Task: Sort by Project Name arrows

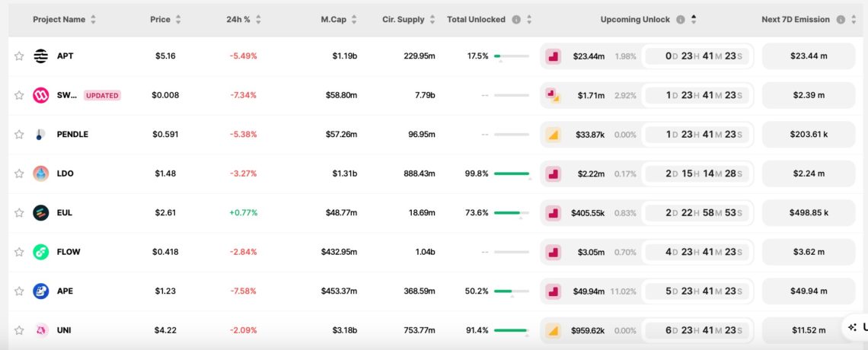Action: [x=93, y=19]
